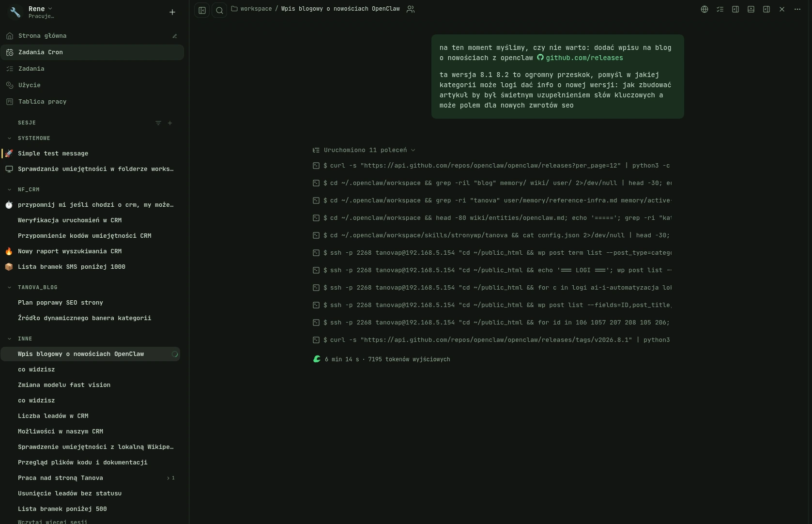
Task: Open github.com/releases link
Action: 584,58
